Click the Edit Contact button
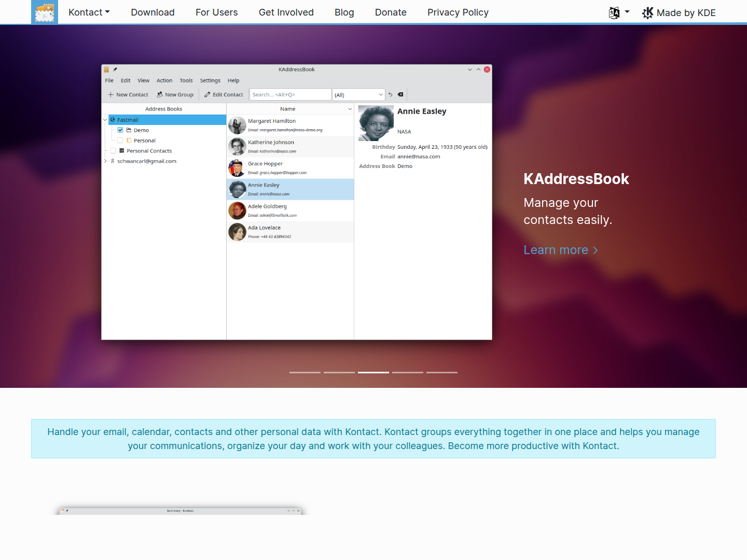The height and width of the screenshot is (560, 747). point(224,94)
